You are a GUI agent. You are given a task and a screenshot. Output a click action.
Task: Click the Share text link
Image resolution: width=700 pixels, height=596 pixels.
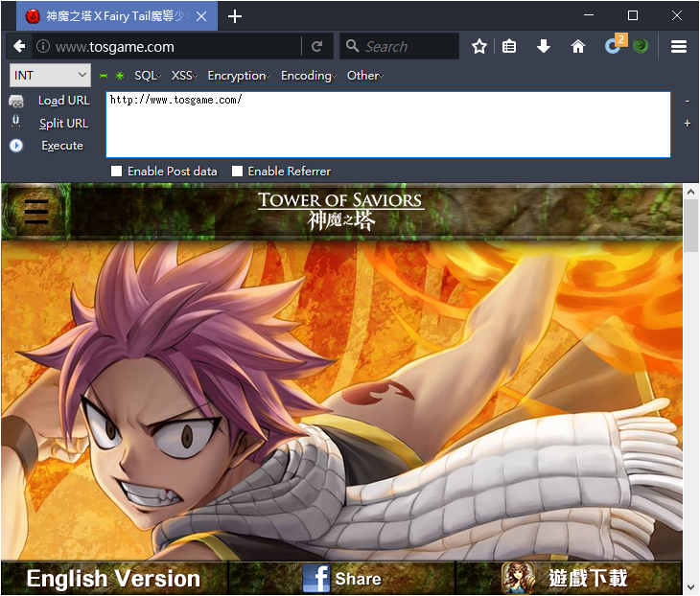point(358,579)
